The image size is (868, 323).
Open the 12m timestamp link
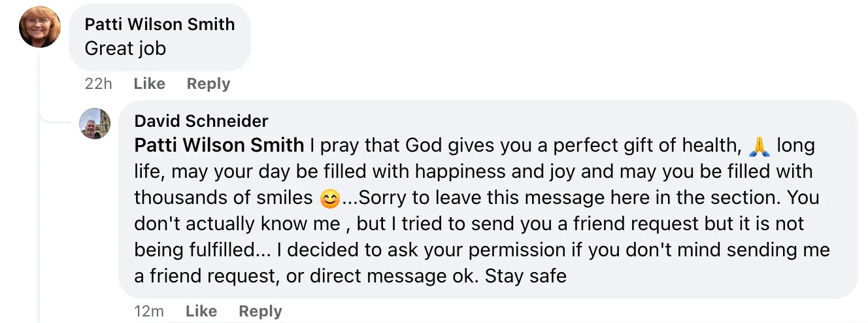tap(149, 311)
